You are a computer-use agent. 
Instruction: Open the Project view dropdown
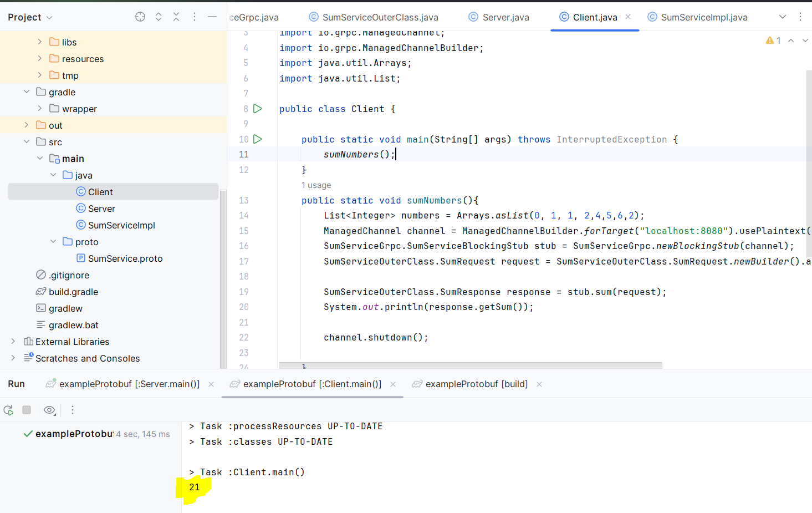pyautogui.click(x=30, y=17)
